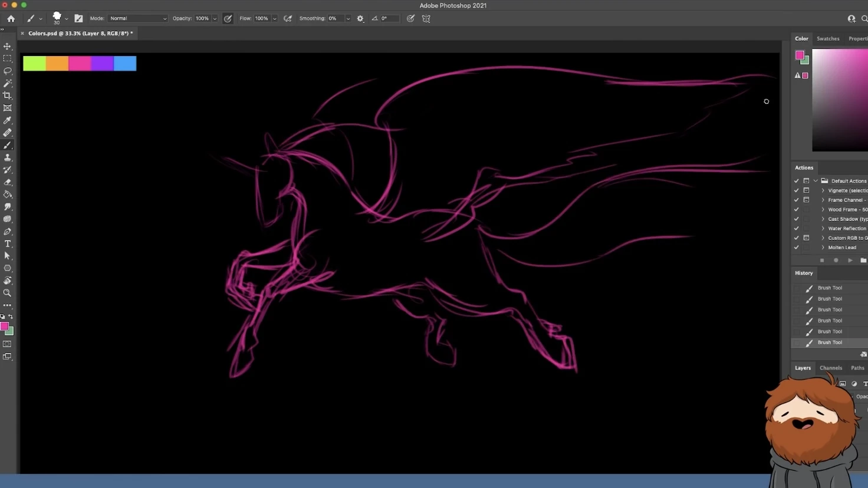Select the Move tool
The width and height of the screenshot is (868, 488).
(x=8, y=46)
